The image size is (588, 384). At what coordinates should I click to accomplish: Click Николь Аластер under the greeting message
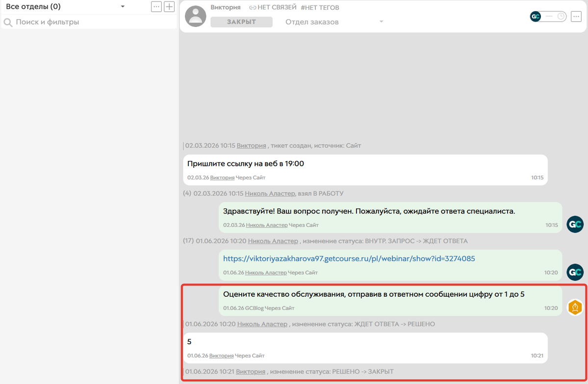267,225
